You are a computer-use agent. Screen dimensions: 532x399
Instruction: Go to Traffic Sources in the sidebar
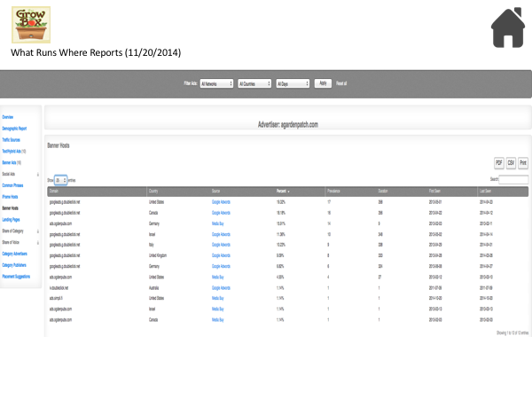pyautogui.click(x=11, y=140)
